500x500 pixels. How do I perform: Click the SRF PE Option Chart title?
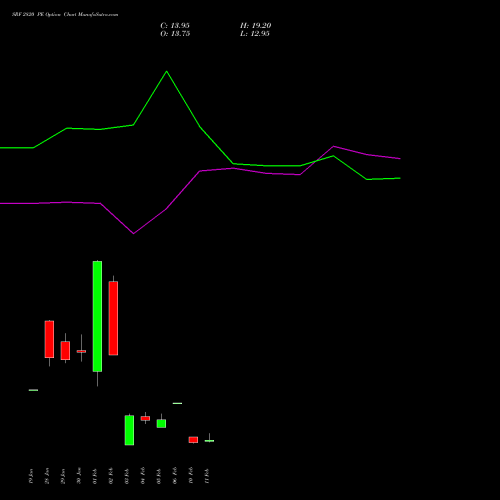point(65,15)
